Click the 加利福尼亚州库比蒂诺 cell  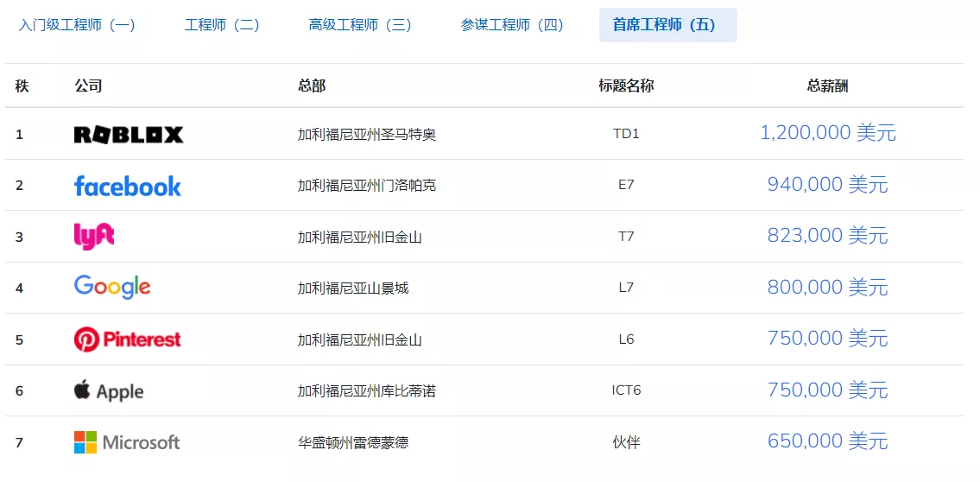tap(367, 391)
